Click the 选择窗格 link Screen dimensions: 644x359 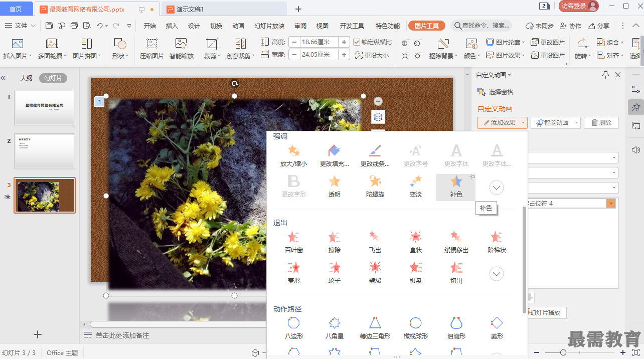(495, 92)
